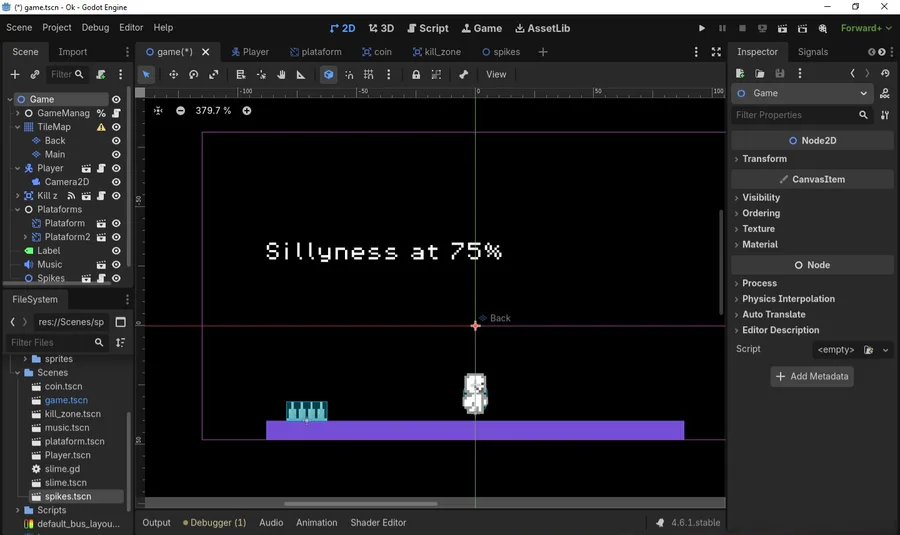This screenshot has width=900, height=535.
Task: Choose the Pan Mode hand tool
Action: pos(281,75)
